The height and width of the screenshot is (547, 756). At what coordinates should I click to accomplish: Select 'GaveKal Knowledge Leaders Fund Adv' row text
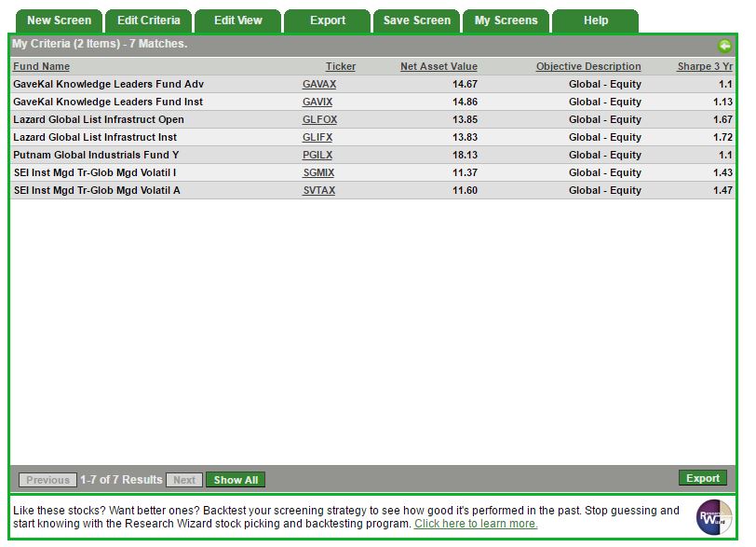coord(109,85)
